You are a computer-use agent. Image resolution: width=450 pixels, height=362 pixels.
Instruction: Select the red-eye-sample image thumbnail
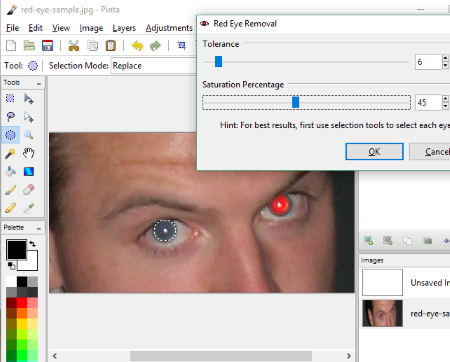(382, 313)
